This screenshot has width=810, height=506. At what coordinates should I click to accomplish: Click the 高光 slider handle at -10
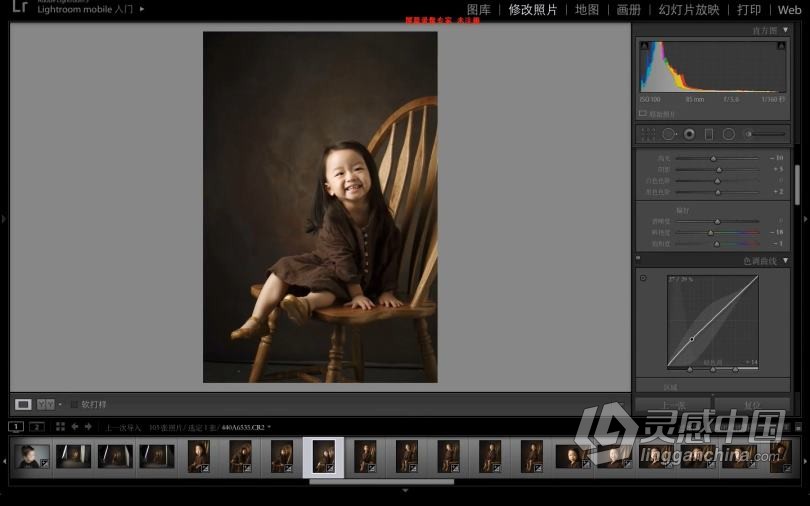click(x=713, y=158)
